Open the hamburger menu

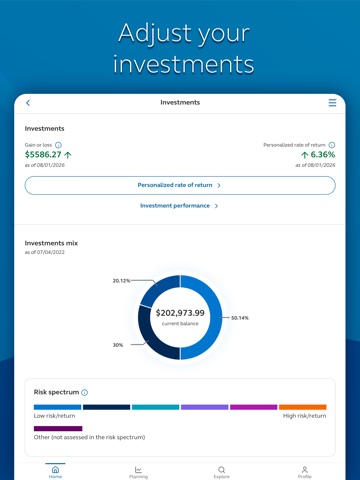[x=332, y=103]
